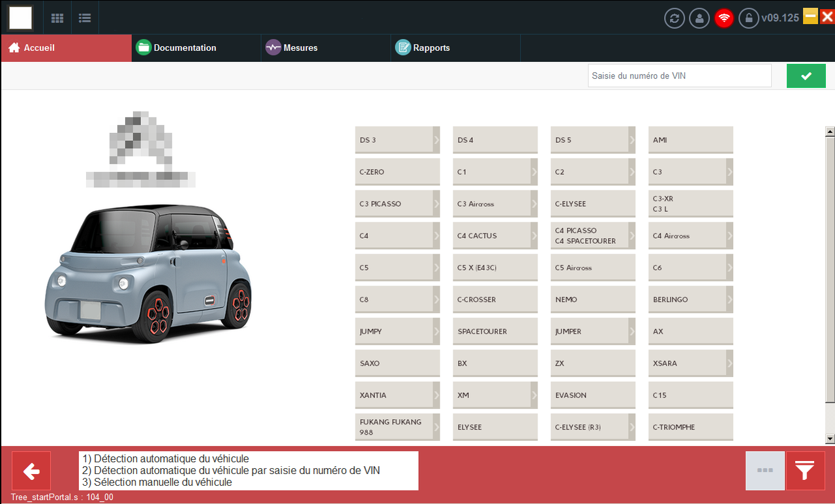Select the C3-XR C3 L vehicle
Image resolution: width=835 pixels, height=504 pixels.
[691, 204]
